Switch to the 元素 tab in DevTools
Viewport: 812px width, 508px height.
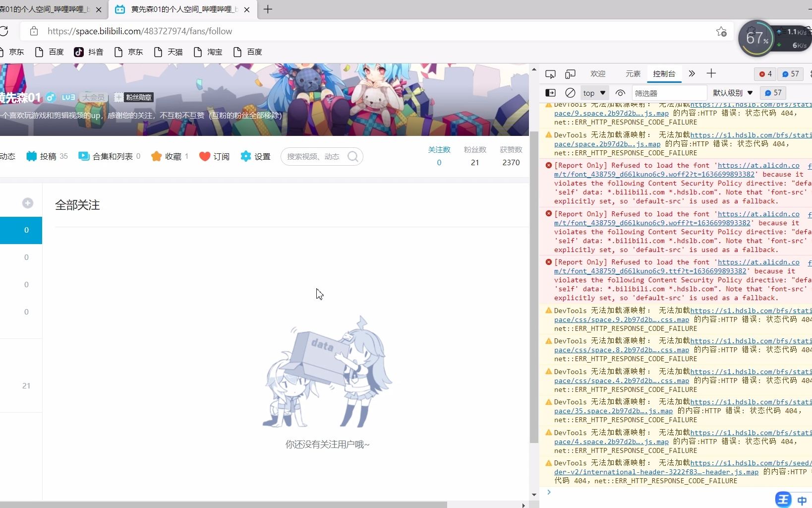633,74
